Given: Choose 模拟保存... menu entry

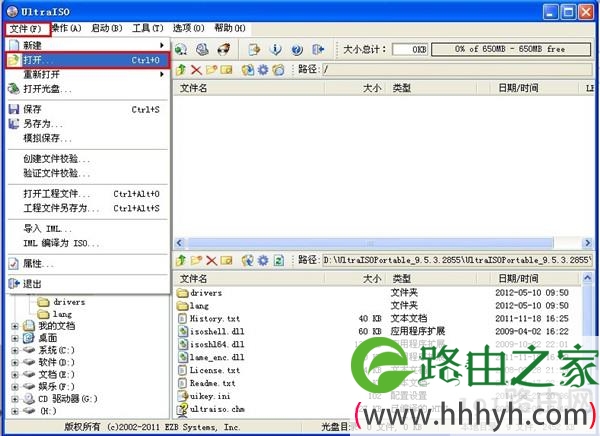Looking at the screenshot, I should 88,138.
